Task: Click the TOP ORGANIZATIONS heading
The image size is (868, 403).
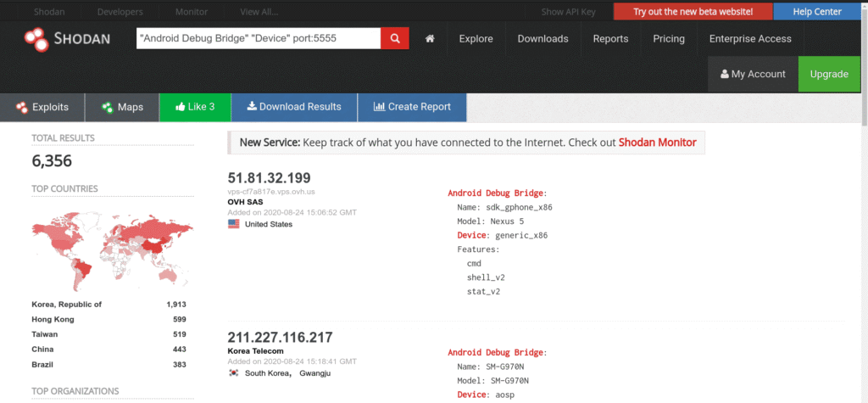Action: (x=75, y=391)
